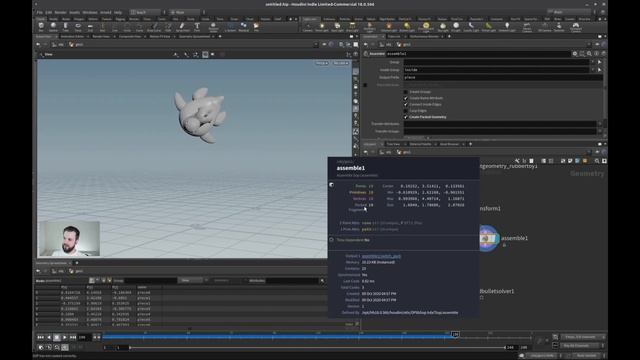Image resolution: width=640 pixels, height=360 pixels.
Task: Click the geo1 path button above viewport
Action: coord(76,44)
